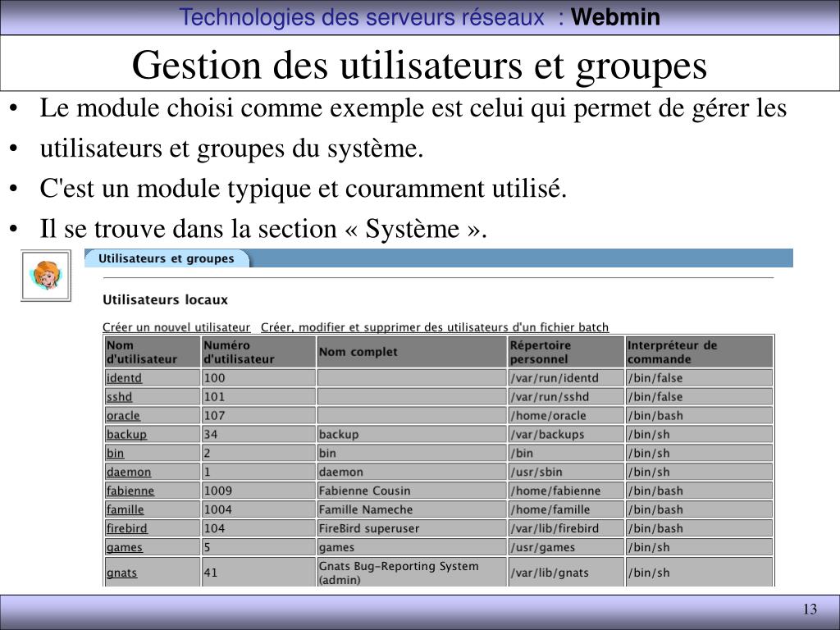The width and height of the screenshot is (840, 630).
Task: Select user number 107 cell
Action: (x=258, y=415)
